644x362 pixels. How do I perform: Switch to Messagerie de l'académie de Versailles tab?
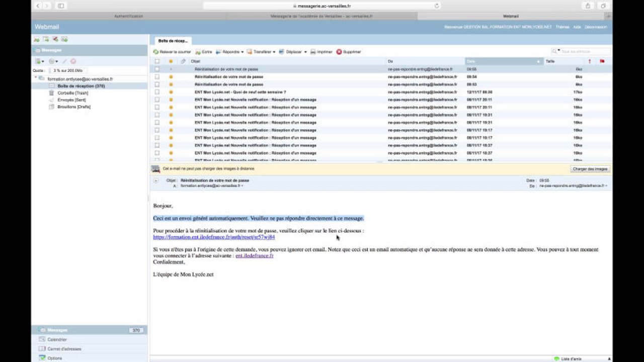tap(322, 16)
